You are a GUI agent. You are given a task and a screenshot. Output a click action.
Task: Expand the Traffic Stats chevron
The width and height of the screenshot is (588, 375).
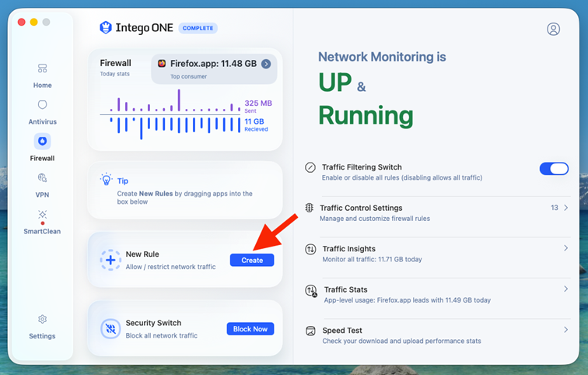566,289
